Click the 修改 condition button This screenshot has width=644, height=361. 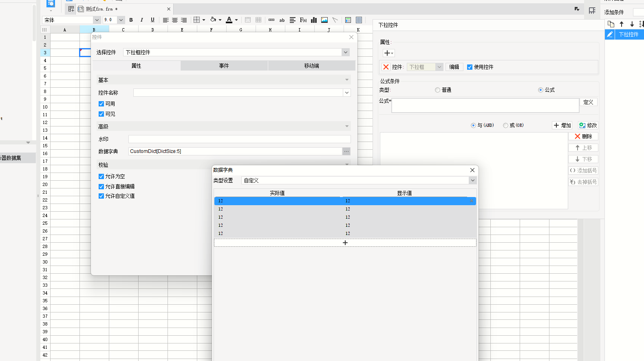pyautogui.click(x=588, y=125)
